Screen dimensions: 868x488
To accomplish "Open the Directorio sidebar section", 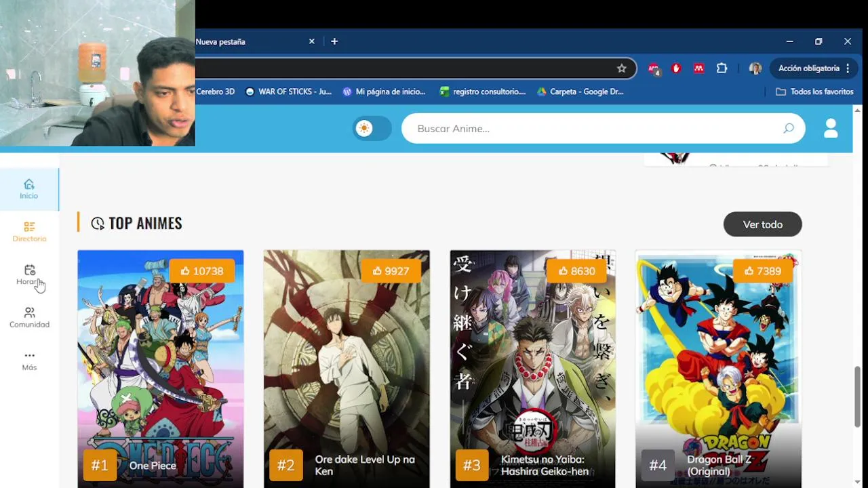I will (x=29, y=232).
